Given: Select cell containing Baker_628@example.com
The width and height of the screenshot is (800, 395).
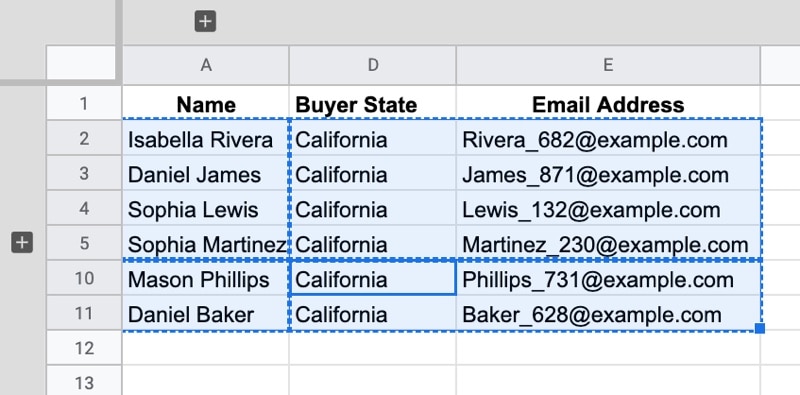Looking at the screenshot, I should [608, 314].
